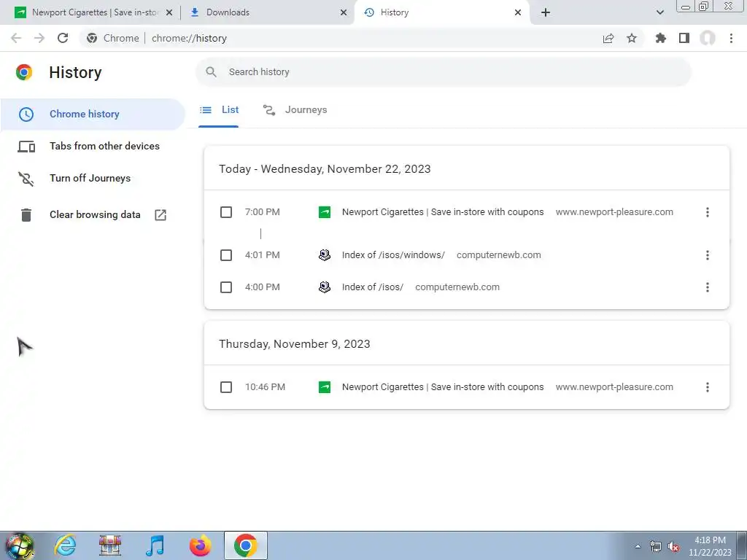Open the tab search chevron

659,12
